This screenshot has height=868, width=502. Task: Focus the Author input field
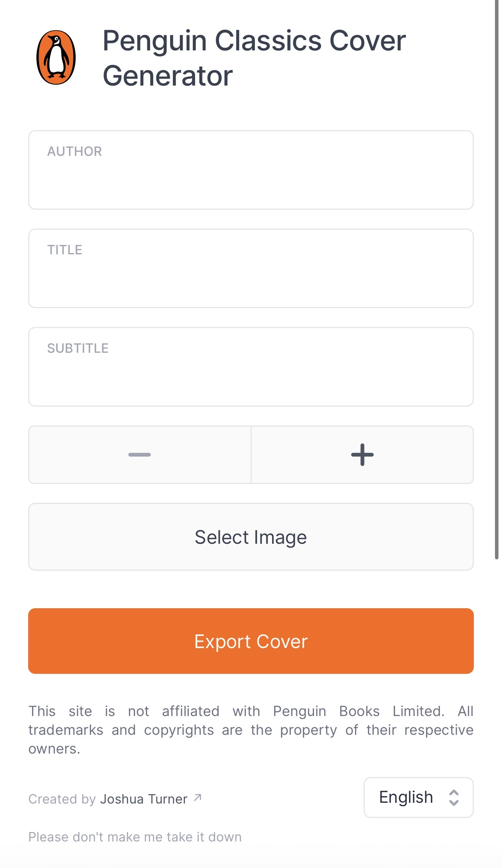(251, 170)
